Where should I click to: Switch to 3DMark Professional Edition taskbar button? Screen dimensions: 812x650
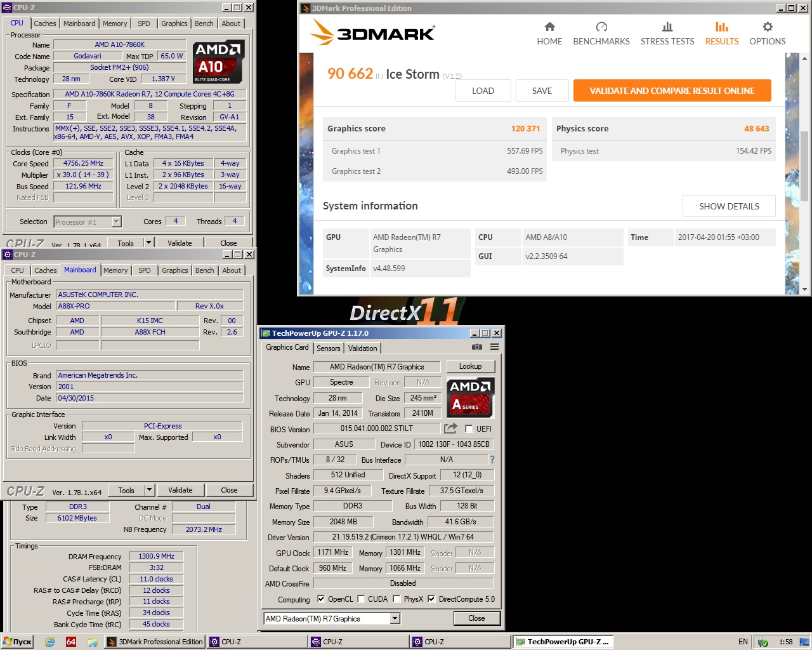155,642
